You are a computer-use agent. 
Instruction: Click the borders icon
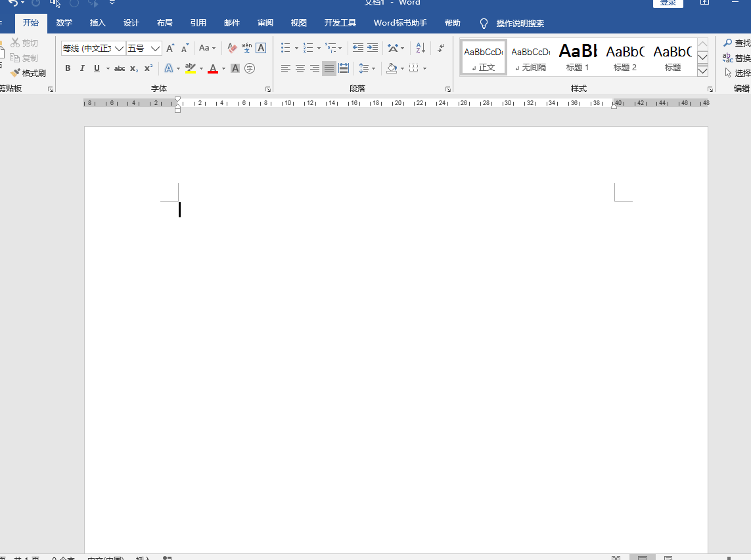click(414, 68)
